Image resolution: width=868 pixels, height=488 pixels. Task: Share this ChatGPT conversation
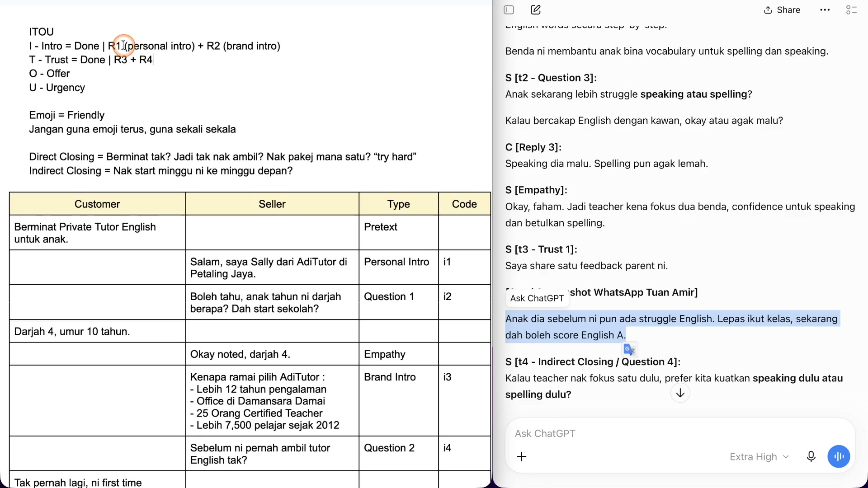point(782,10)
